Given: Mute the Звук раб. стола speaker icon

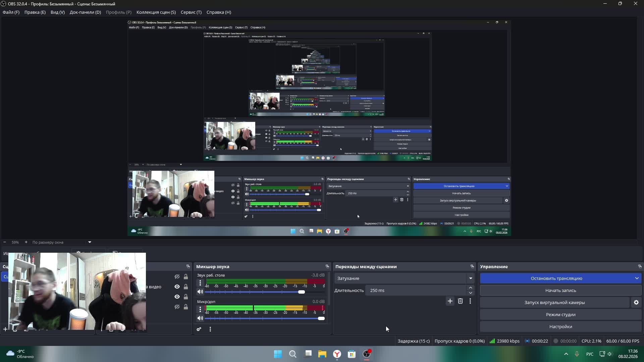Looking at the screenshot, I should click(200, 292).
